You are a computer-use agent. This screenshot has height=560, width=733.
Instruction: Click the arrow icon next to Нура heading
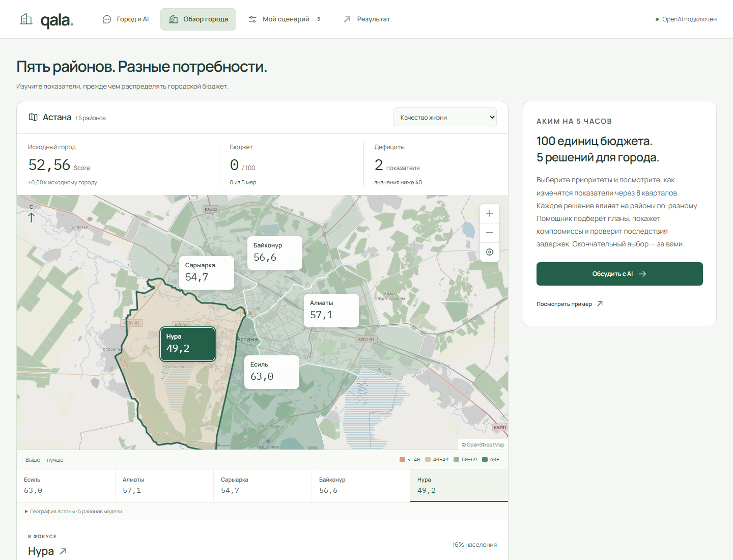(63, 551)
